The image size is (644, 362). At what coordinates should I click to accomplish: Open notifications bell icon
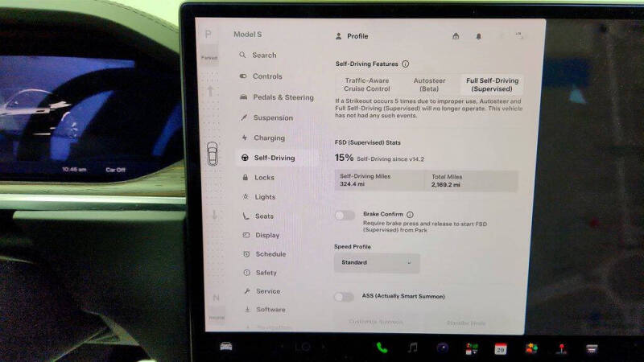click(x=478, y=36)
